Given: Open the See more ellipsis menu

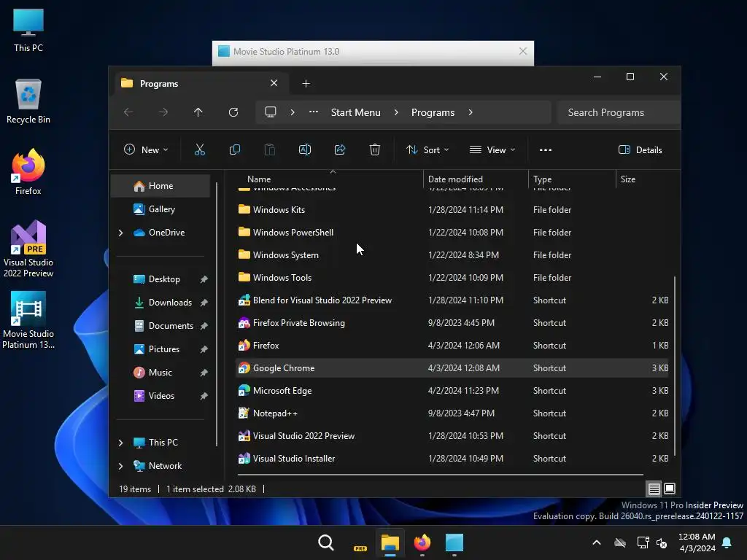Looking at the screenshot, I should coord(546,150).
